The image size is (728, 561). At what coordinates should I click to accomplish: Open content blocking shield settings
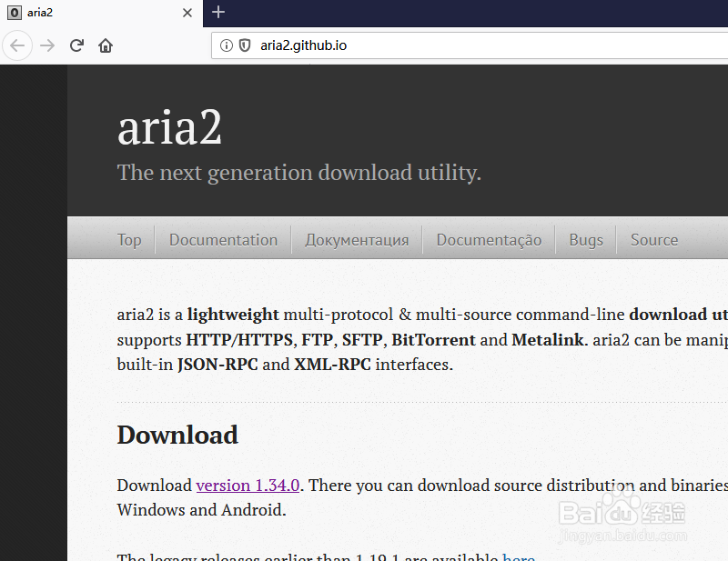coord(244,45)
